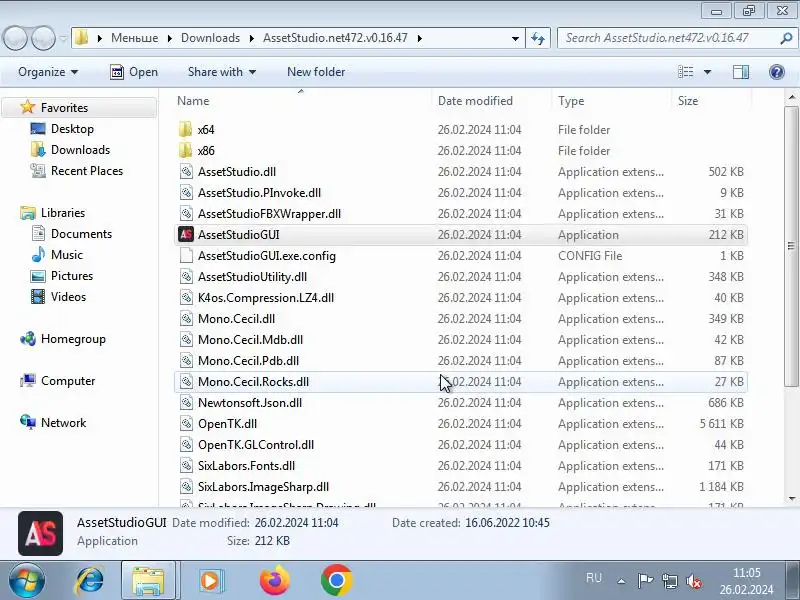Viewport: 800px width, 600px height.
Task: Select the AssetStudioGUI application icon
Action: [186, 234]
